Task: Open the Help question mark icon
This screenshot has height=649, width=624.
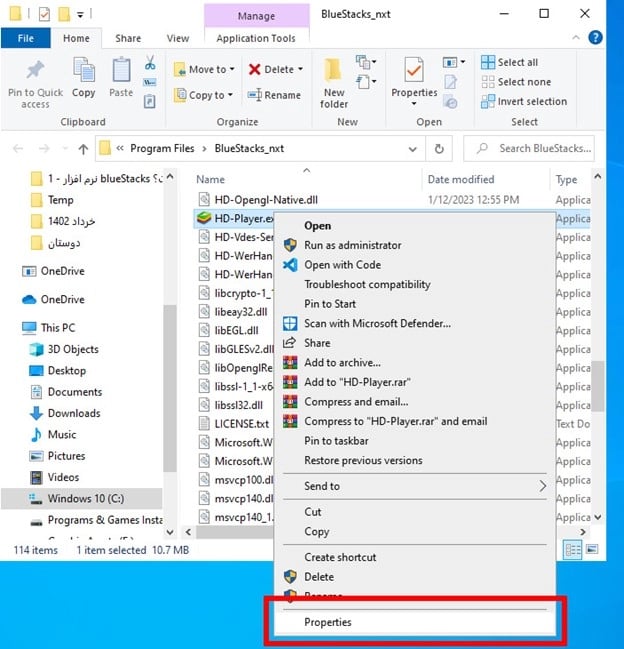Action: [595, 38]
